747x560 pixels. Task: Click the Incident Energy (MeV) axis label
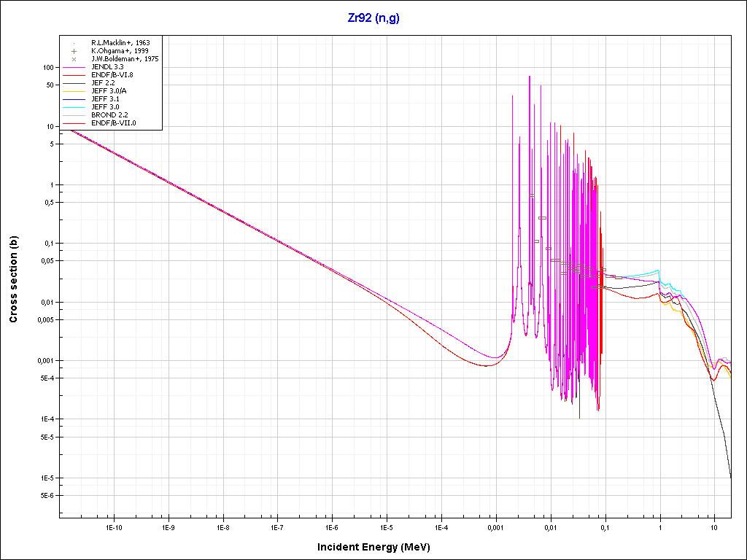379,547
